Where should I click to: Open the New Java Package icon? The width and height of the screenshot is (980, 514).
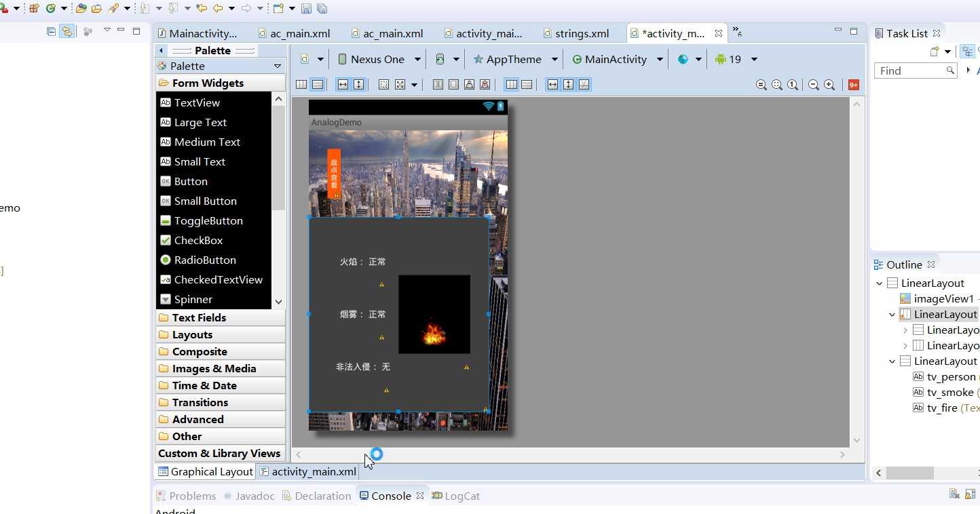coord(34,9)
